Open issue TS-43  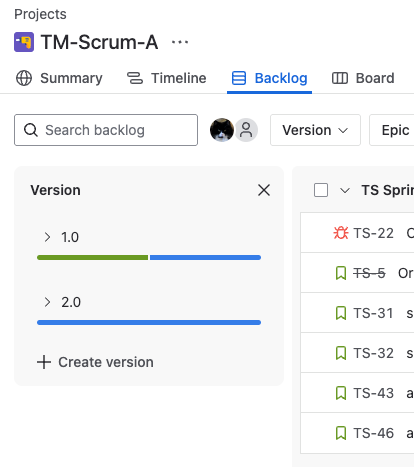[x=373, y=393]
